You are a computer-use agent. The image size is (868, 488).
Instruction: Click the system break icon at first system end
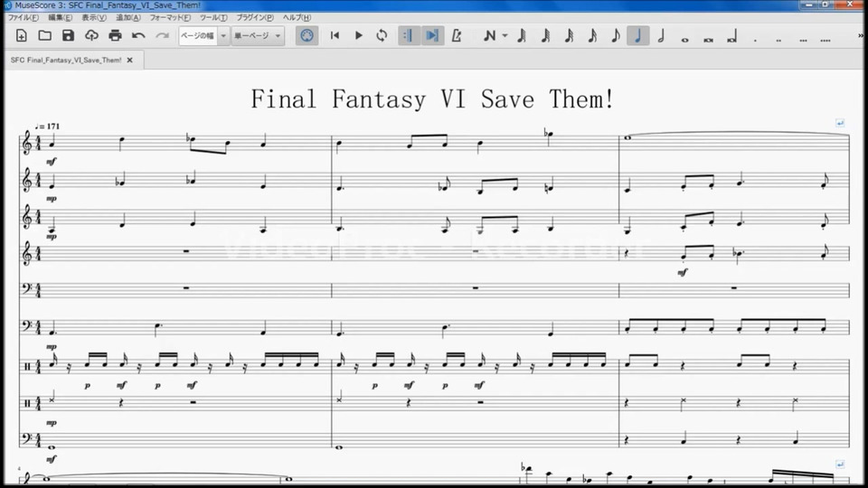pos(840,123)
